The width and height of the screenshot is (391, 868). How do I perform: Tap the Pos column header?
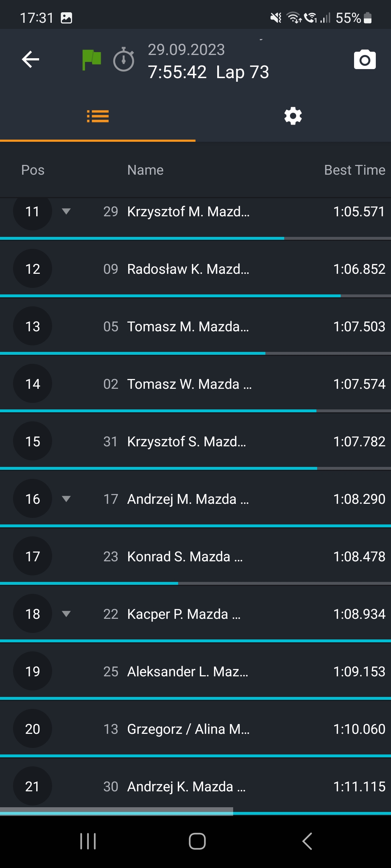tap(33, 170)
